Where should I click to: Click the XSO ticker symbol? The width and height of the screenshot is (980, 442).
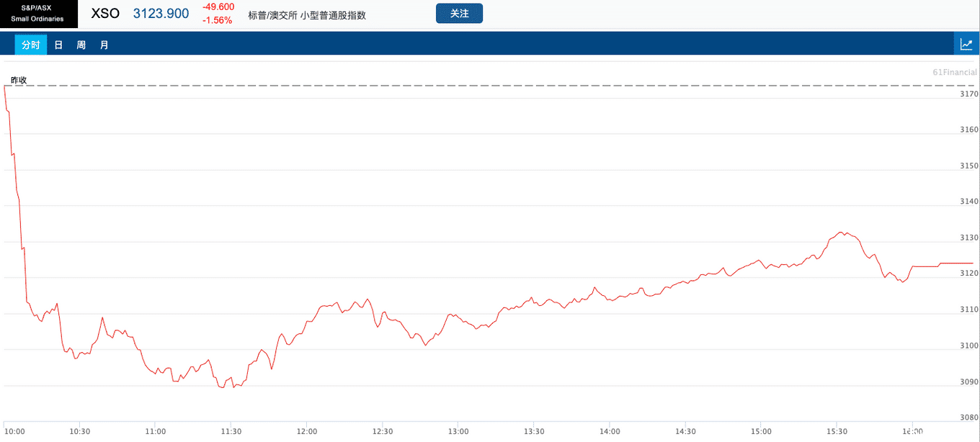105,14
